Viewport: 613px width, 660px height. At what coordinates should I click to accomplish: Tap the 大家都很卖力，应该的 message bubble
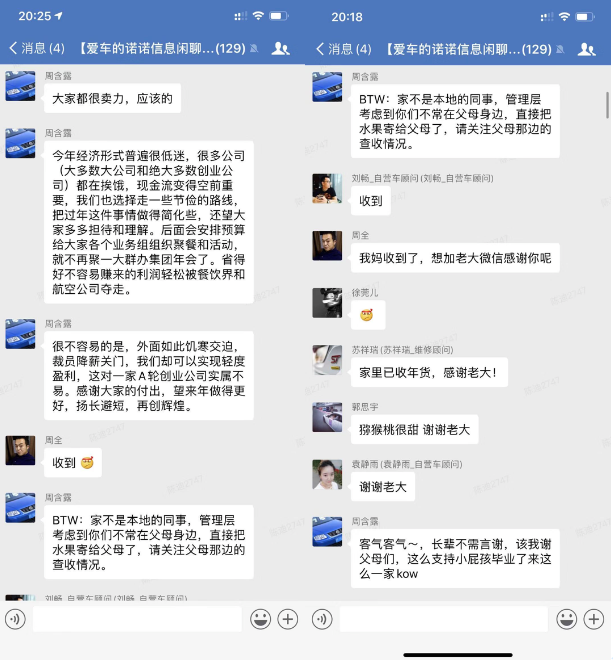point(112,98)
